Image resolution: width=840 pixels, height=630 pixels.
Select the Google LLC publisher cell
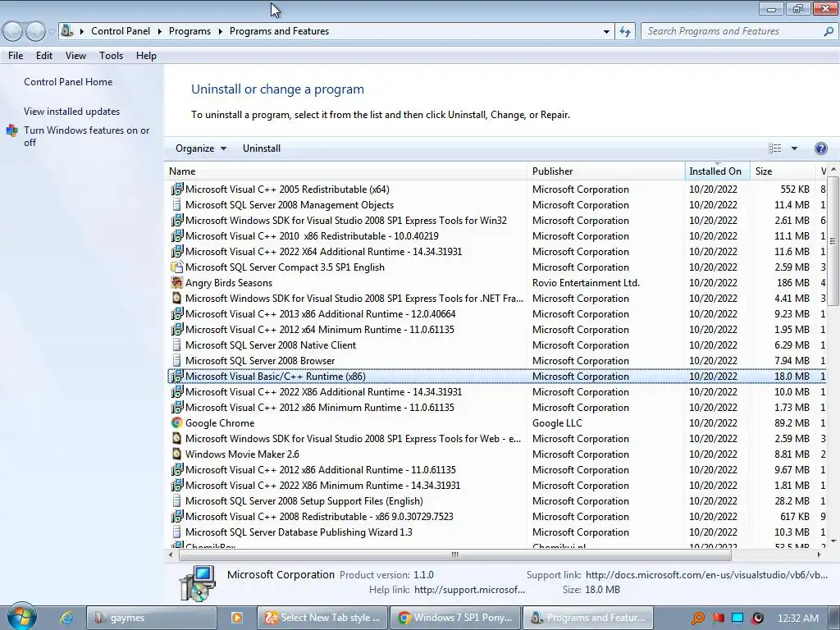pyautogui.click(x=557, y=422)
